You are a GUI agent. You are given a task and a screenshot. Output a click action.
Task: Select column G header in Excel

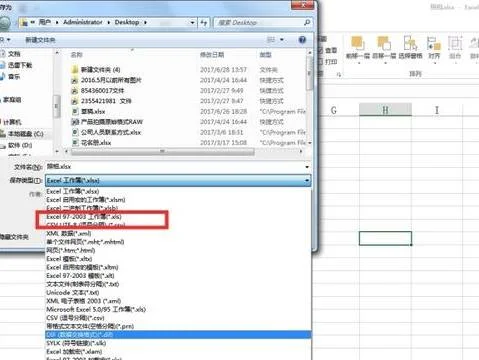(333, 110)
